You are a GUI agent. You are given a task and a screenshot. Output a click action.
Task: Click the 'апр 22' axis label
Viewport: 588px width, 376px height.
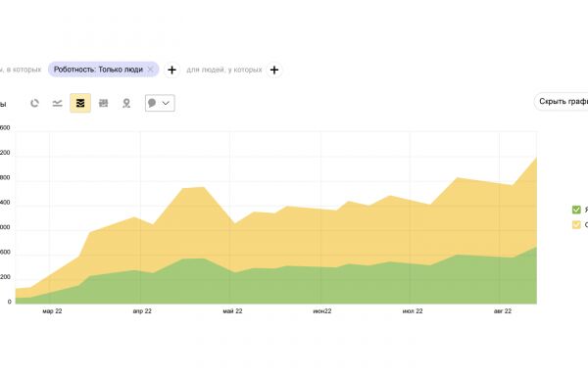[x=142, y=310]
